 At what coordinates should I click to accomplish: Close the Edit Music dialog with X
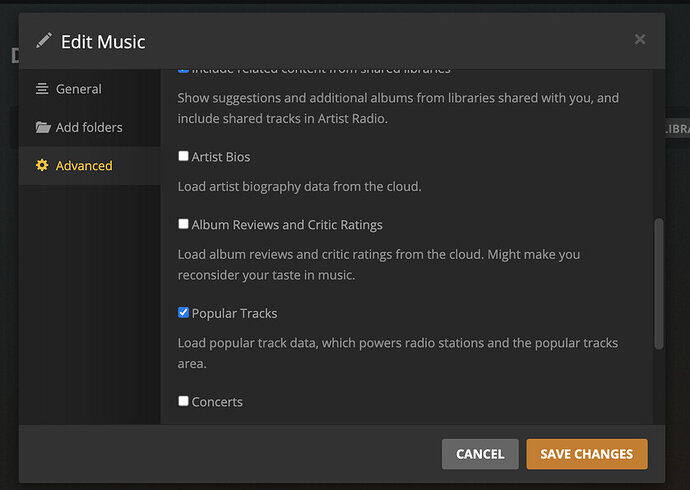pyautogui.click(x=640, y=39)
